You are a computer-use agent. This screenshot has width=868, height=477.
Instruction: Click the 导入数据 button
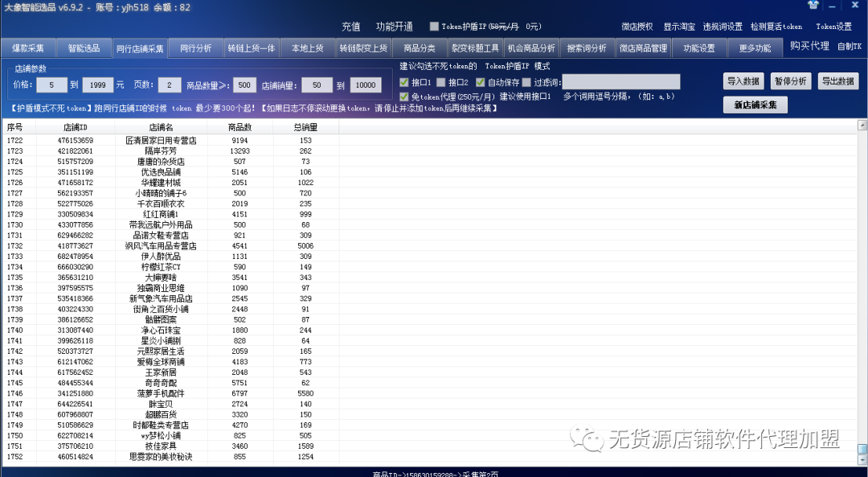coord(743,81)
